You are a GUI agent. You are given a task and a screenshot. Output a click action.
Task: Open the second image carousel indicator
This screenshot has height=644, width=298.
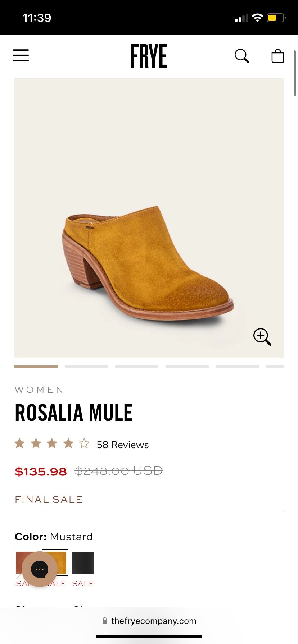click(86, 367)
